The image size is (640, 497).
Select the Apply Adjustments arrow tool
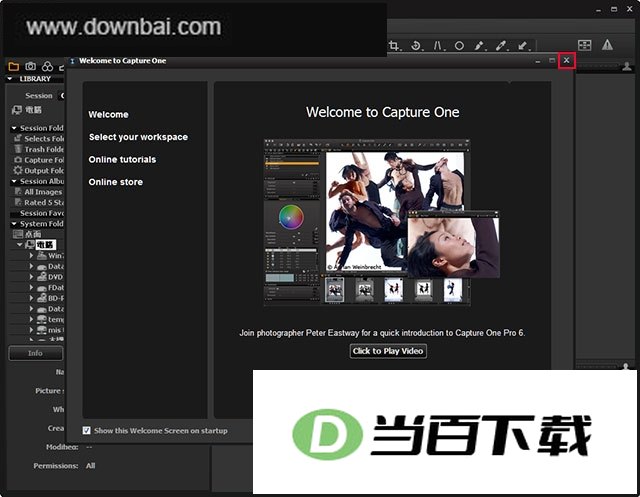coord(523,45)
